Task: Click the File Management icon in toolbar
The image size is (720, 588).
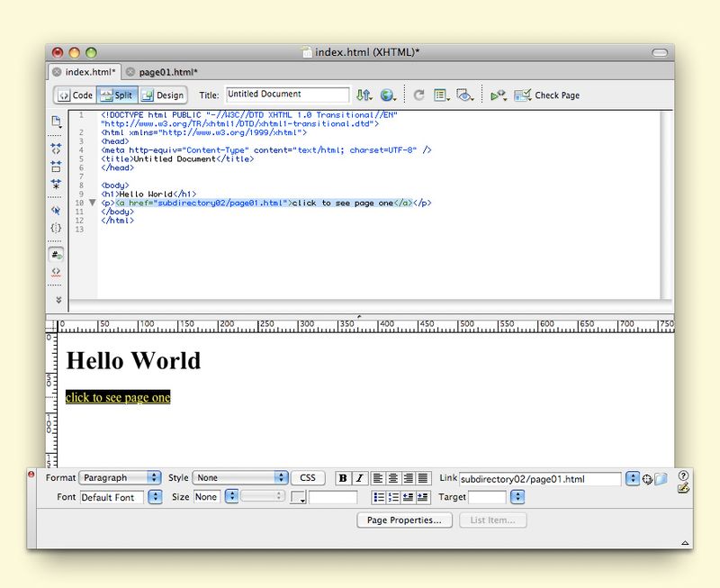Action: [364, 95]
